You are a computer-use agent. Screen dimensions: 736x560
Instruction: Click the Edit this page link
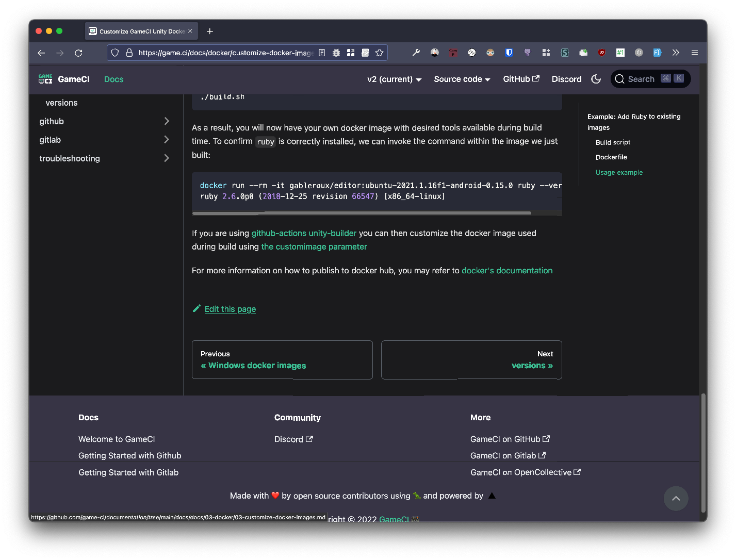pos(230,309)
